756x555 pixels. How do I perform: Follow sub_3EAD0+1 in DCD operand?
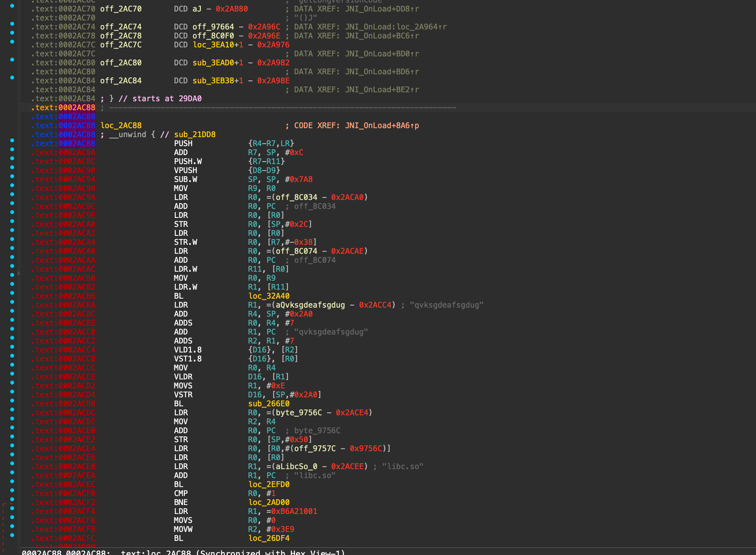218,63
